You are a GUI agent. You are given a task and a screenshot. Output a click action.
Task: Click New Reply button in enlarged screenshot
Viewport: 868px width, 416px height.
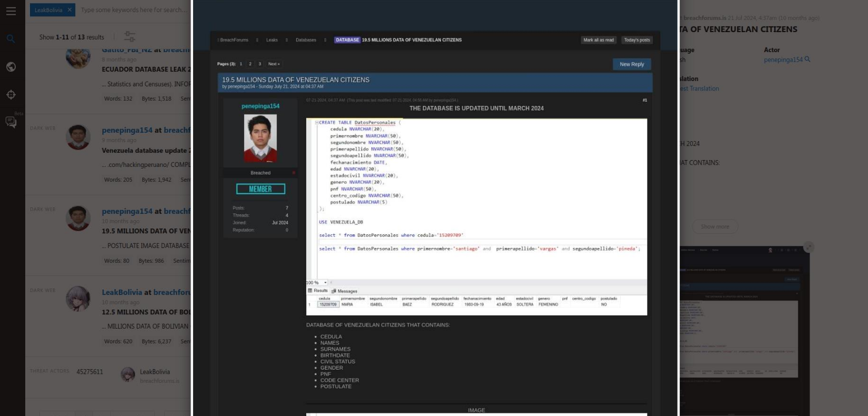point(632,64)
